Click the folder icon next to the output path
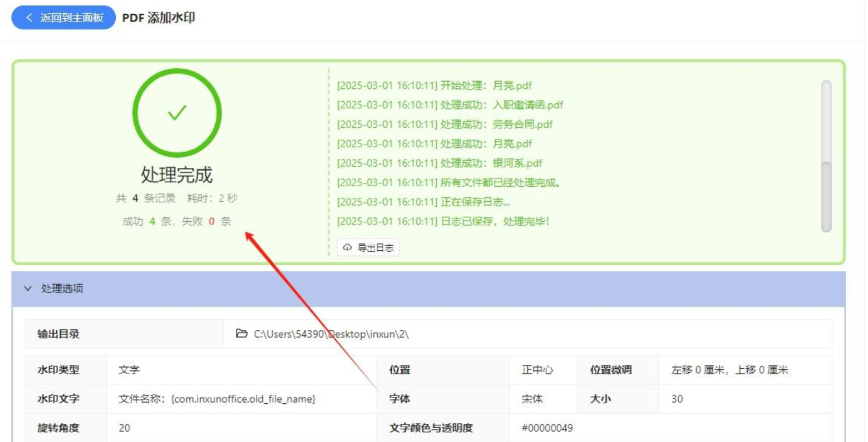The height and width of the screenshot is (442, 868). pos(241,334)
